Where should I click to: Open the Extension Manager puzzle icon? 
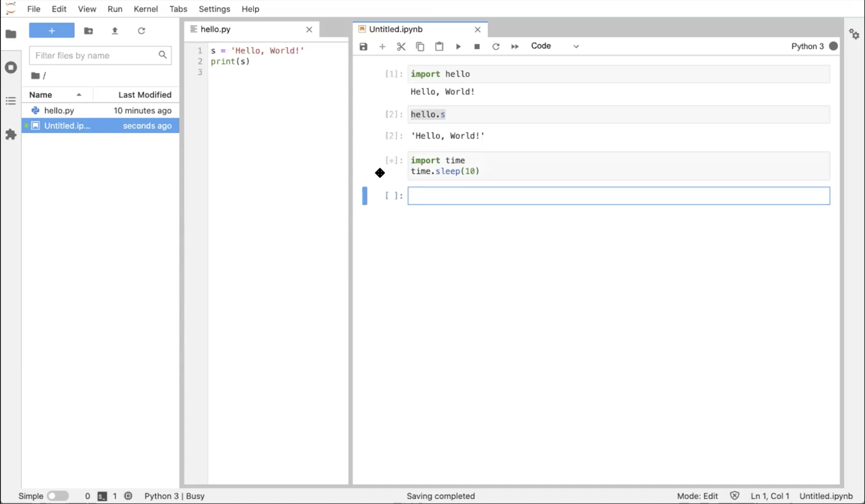11,135
